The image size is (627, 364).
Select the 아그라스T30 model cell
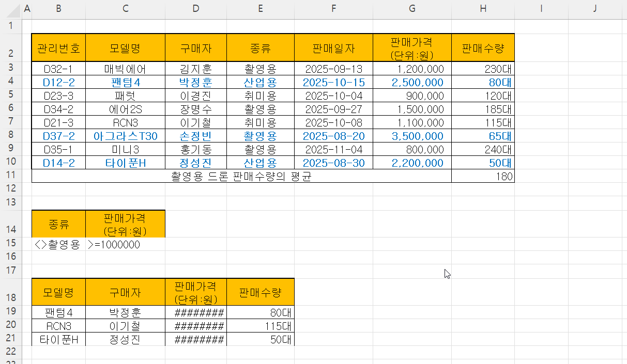(125, 135)
